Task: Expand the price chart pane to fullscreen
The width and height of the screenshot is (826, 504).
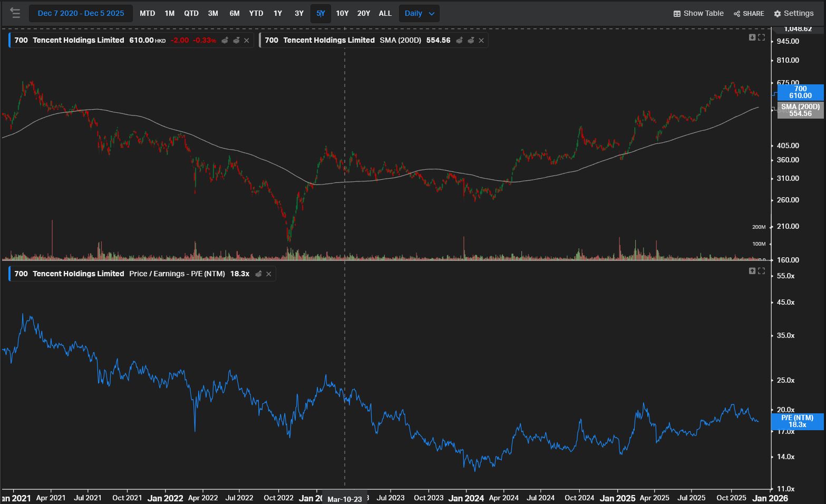Action: click(x=761, y=37)
